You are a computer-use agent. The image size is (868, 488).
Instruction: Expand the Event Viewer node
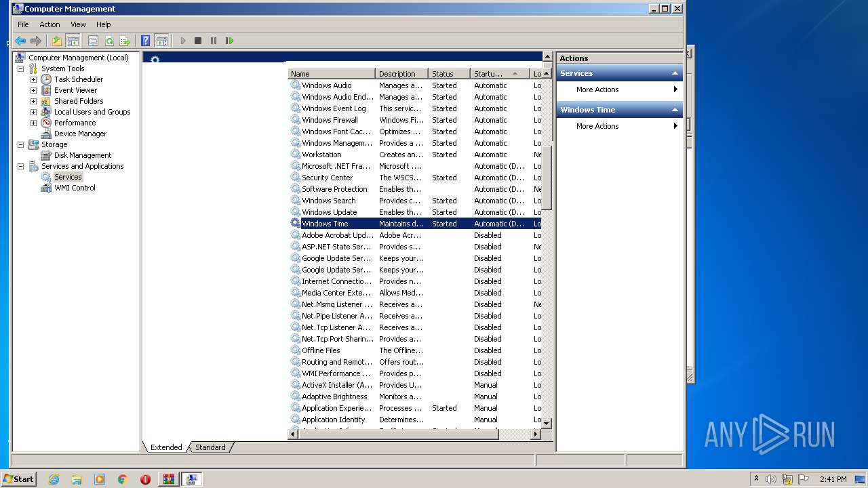pos(33,90)
